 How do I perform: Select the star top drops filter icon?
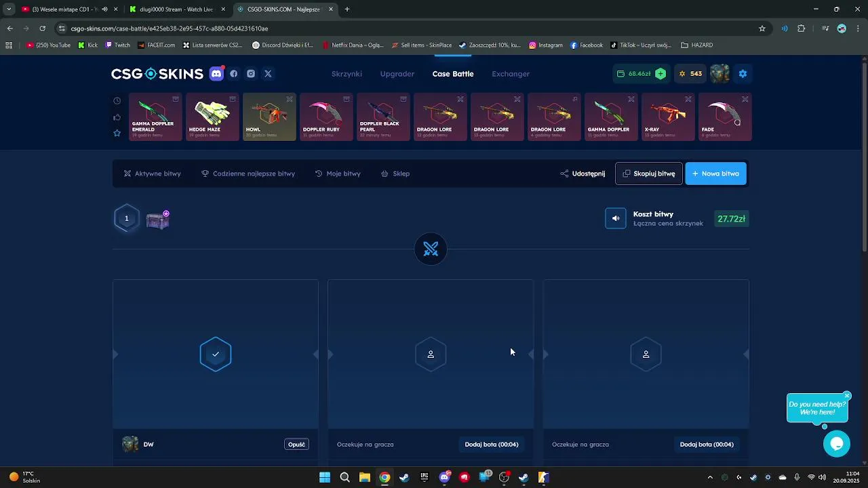click(117, 133)
